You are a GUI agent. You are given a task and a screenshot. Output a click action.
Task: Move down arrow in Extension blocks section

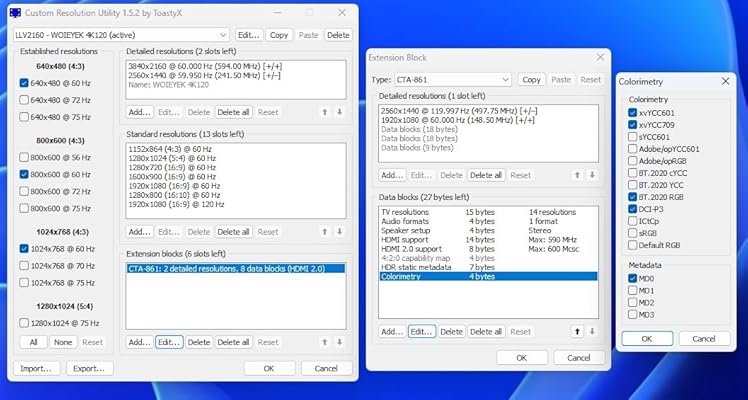coord(340,342)
